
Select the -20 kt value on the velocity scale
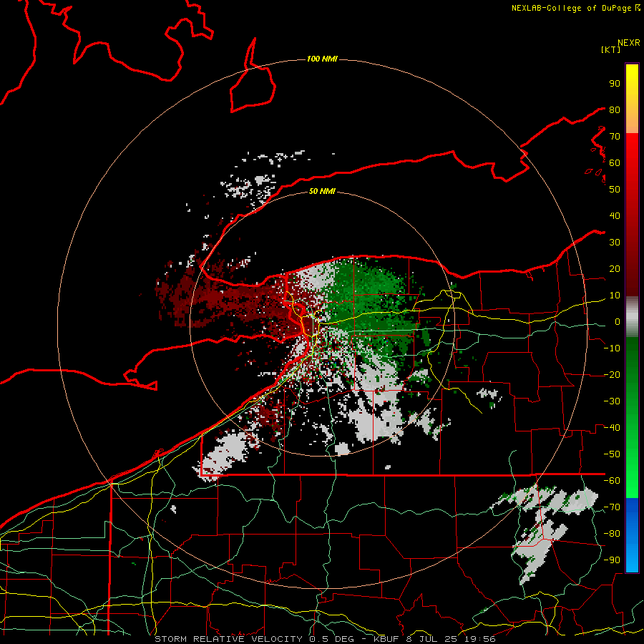click(612, 375)
